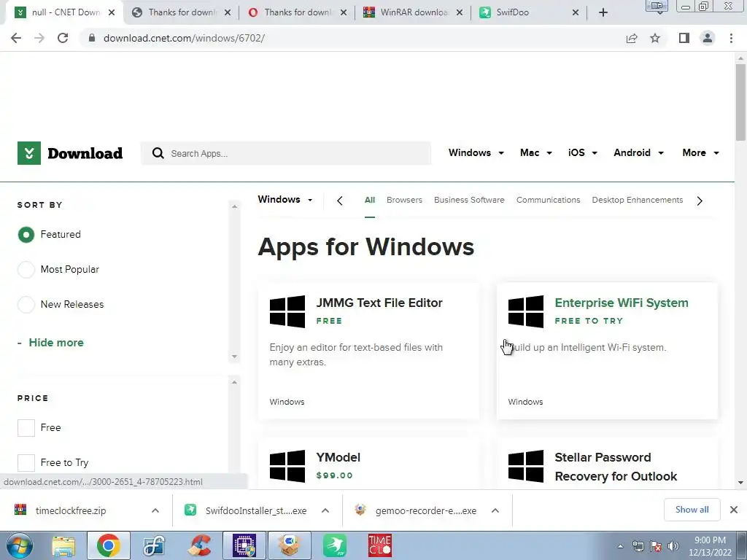Toggle the browser side panel icon

(x=684, y=38)
